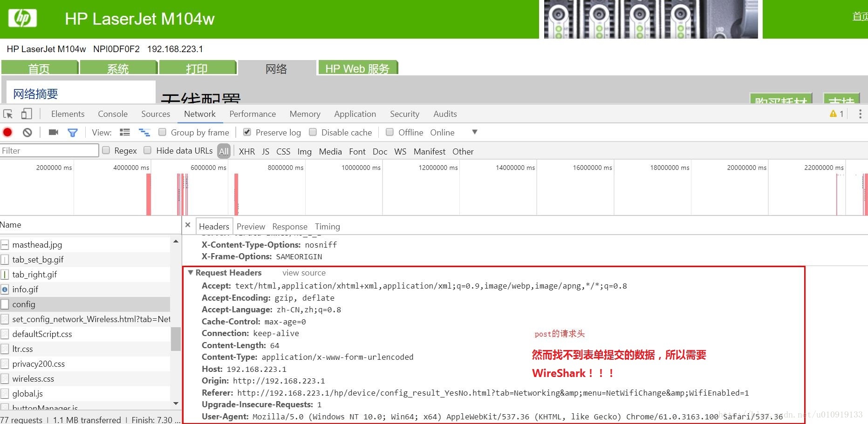Switch to the Memory tab

point(305,114)
